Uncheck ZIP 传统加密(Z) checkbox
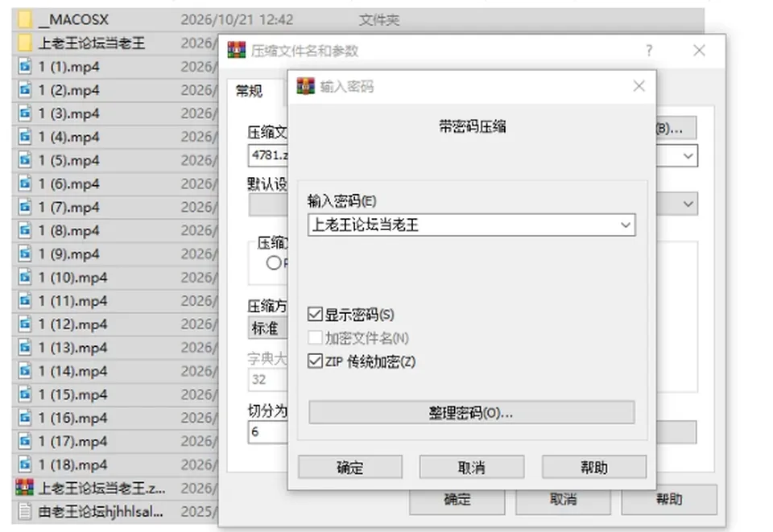Viewport: 773px width, 532px height. coord(315,361)
